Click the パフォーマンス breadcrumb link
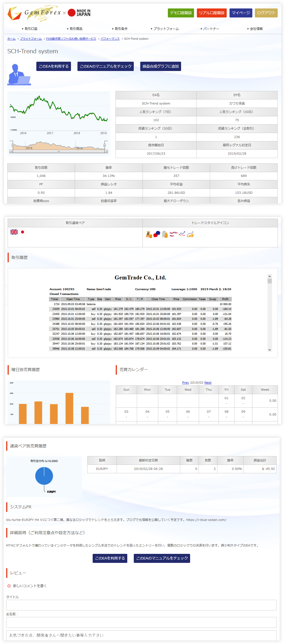 tap(110, 39)
